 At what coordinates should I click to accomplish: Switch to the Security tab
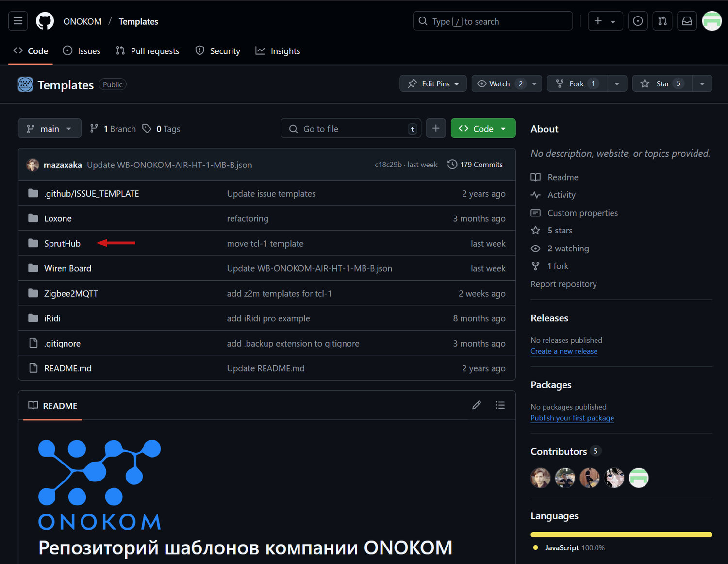pos(217,51)
